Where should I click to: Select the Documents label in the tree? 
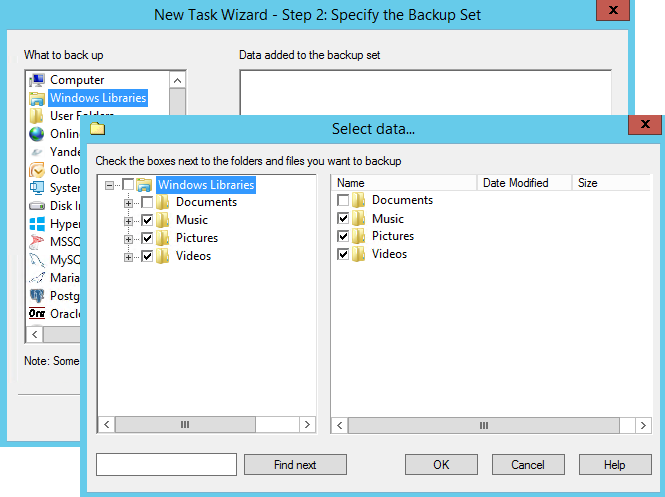tap(207, 202)
